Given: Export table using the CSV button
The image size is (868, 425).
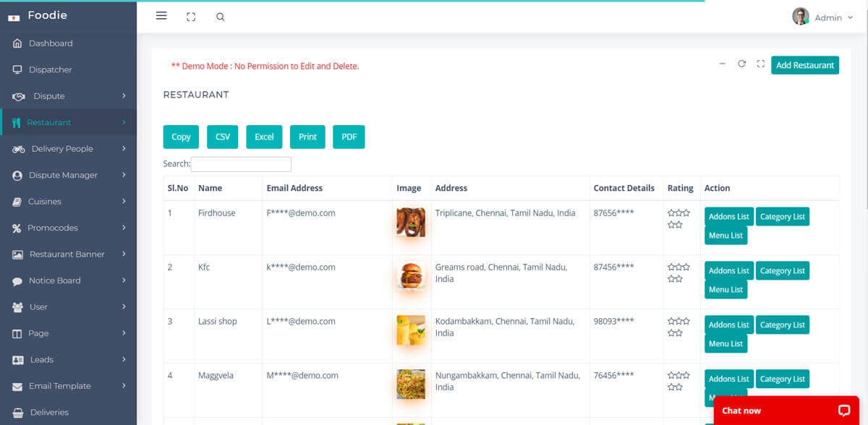Looking at the screenshot, I should pyautogui.click(x=223, y=137).
